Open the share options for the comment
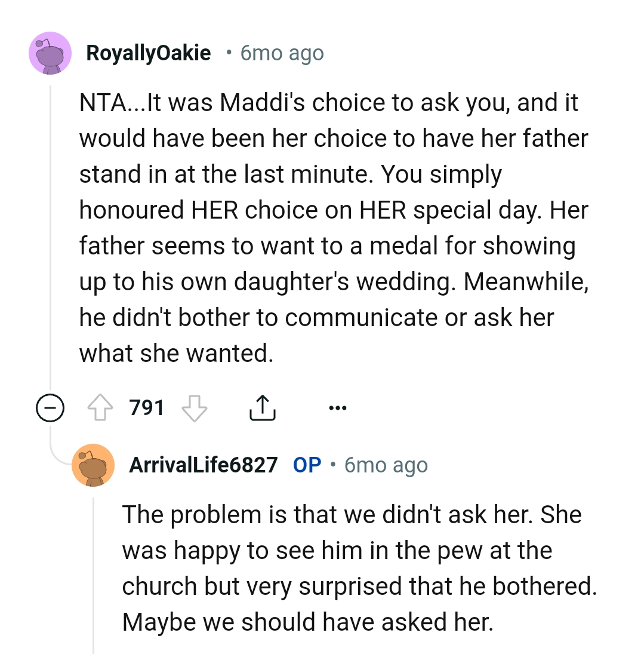Image resolution: width=644 pixels, height=654 pixels. (x=261, y=407)
